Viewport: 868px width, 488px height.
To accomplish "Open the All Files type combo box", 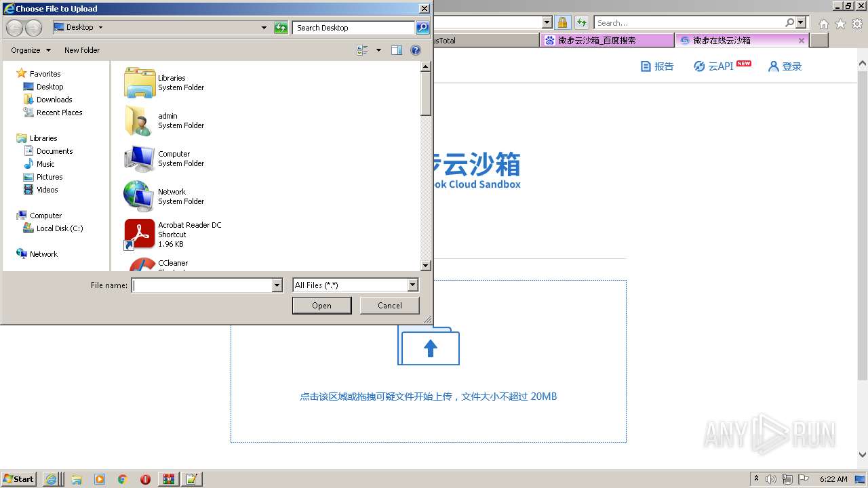I will [x=355, y=285].
